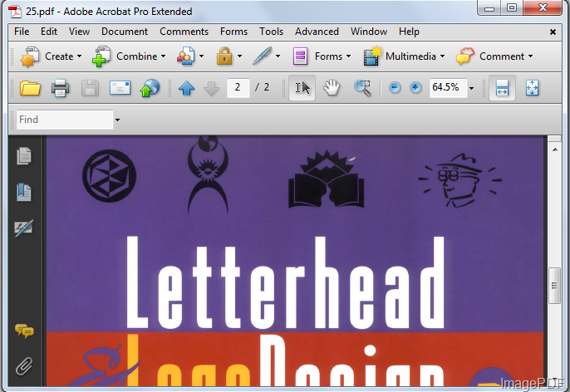This screenshot has height=392, width=570.
Task: Click the Comment speech bubble icon
Action: pos(465,56)
